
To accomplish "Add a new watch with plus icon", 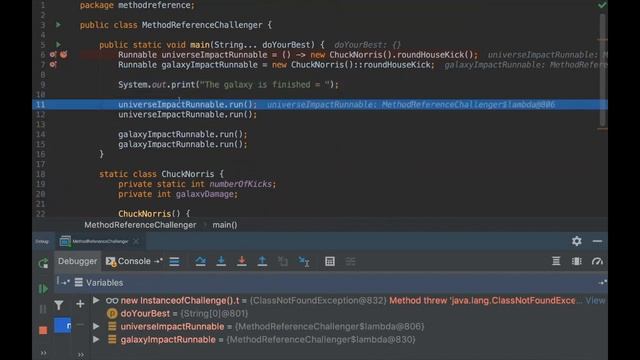I will pyautogui.click(x=80, y=304).
